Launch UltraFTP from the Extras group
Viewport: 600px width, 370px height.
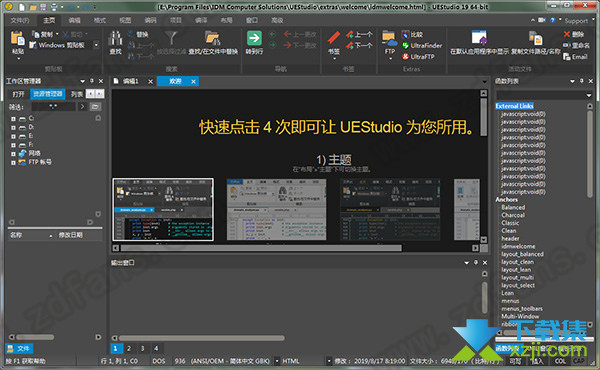(x=418, y=57)
